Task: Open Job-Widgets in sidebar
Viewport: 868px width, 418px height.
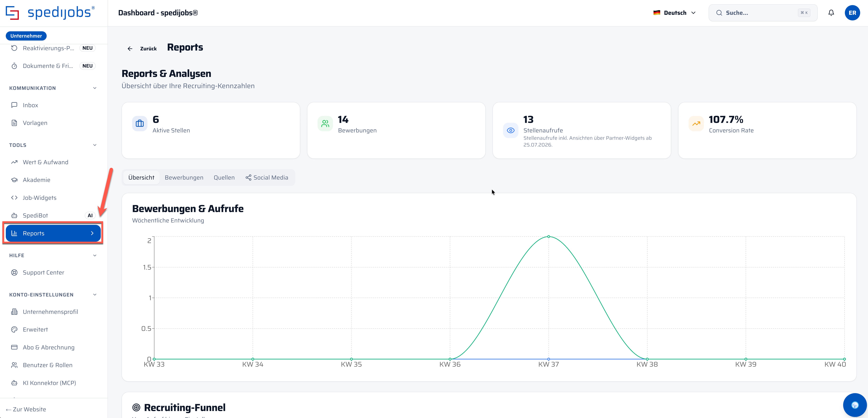Action: (53, 198)
